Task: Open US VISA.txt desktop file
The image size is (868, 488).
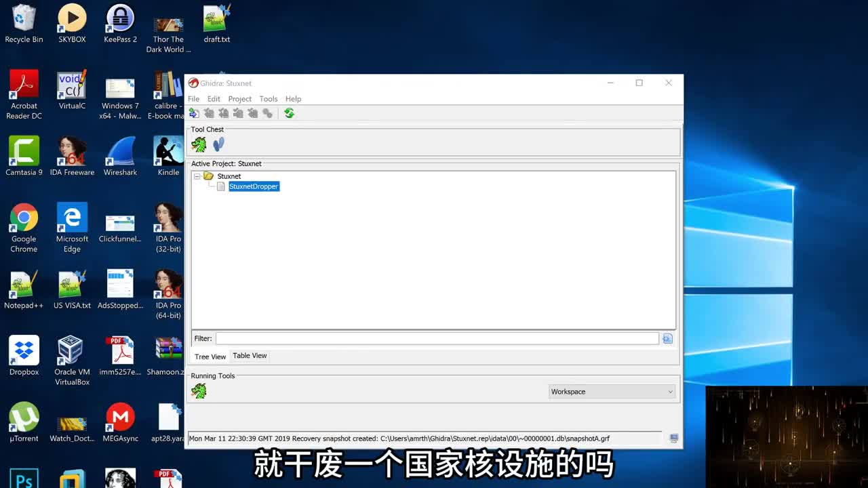Action: click(72, 289)
